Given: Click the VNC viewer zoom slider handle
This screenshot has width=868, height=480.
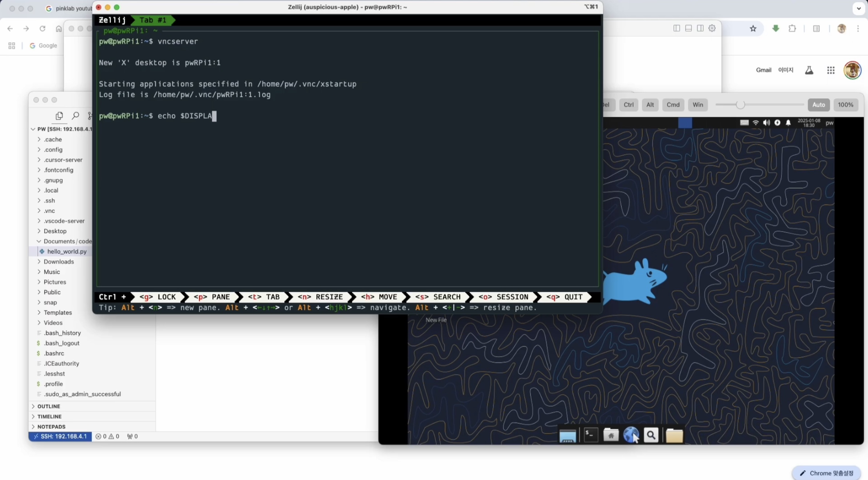Looking at the screenshot, I should click(740, 105).
